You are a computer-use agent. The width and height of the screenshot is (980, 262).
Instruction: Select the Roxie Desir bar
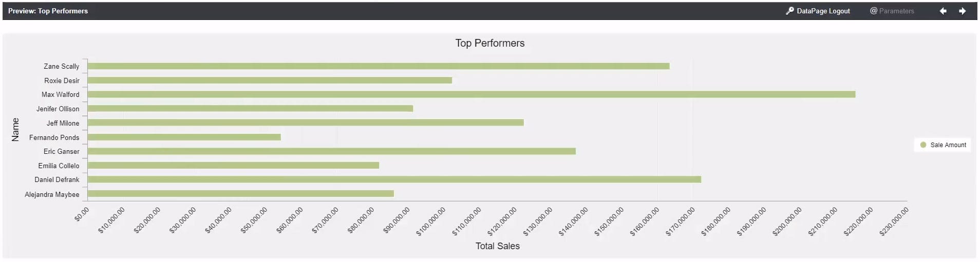point(270,80)
